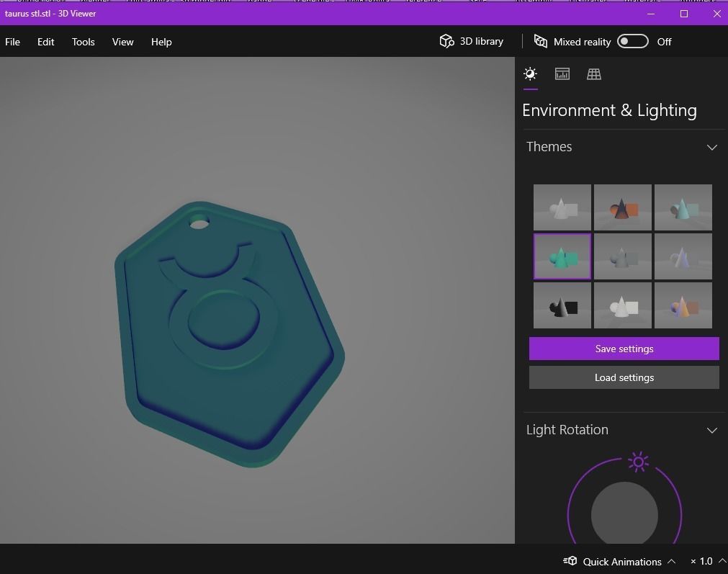The width and height of the screenshot is (728, 574).
Task: Open the 3D library link
Action: pos(482,41)
